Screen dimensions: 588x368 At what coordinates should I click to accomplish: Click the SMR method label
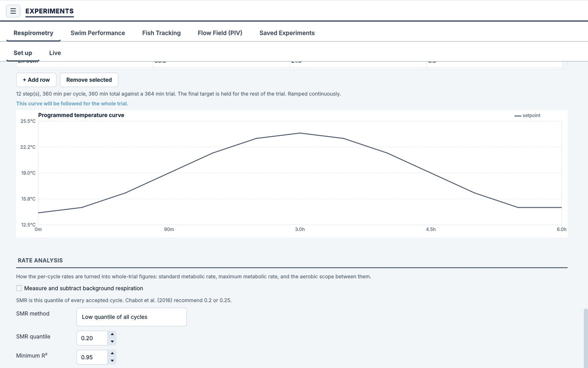click(x=33, y=314)
